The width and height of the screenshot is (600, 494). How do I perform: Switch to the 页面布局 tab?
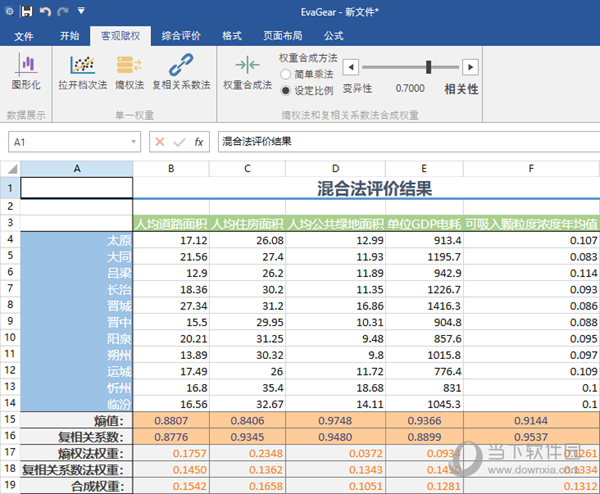coord(283,36)
